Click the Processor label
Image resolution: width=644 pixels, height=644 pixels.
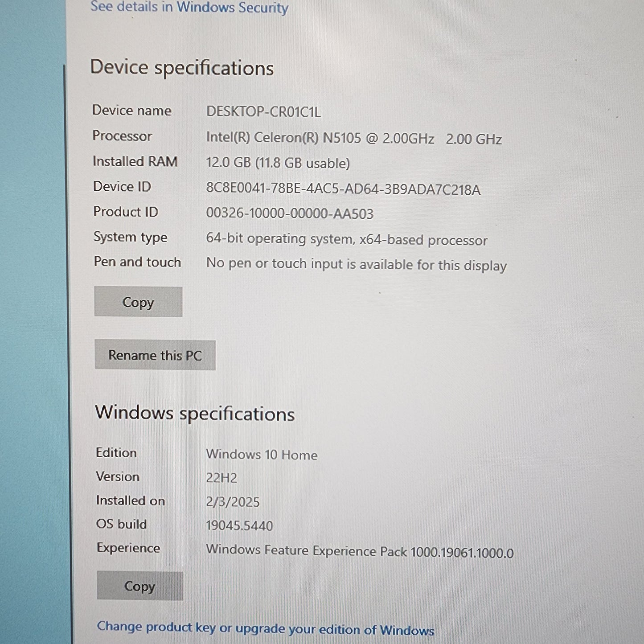tap(122, 136)
